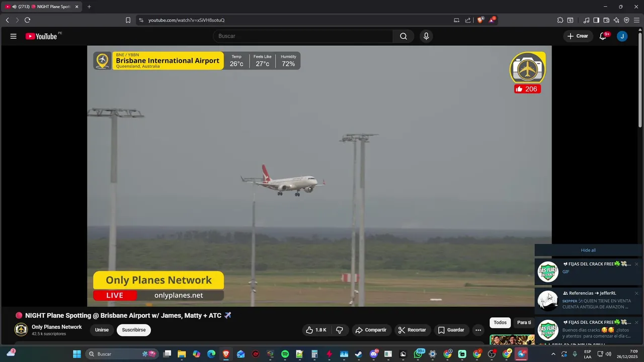The image size is (644, 362).
Task: Open Brave Leo AI sparkle icon
Action: click(616, 20)
